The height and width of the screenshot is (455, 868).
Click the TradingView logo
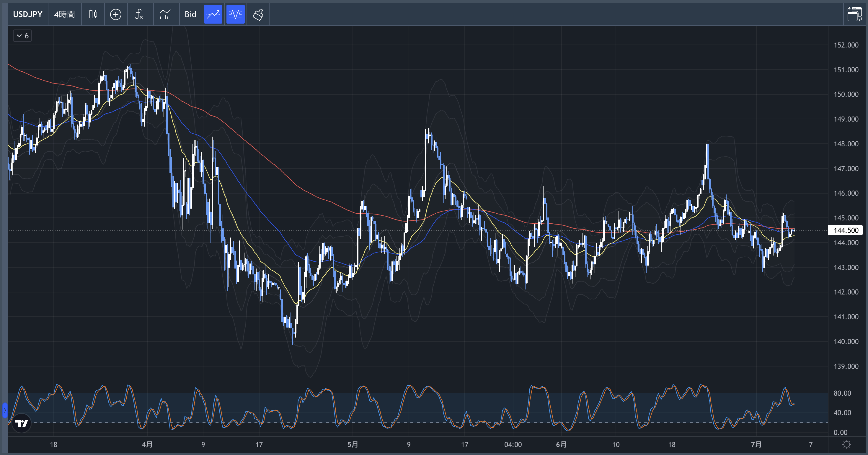tap(22, 423)
